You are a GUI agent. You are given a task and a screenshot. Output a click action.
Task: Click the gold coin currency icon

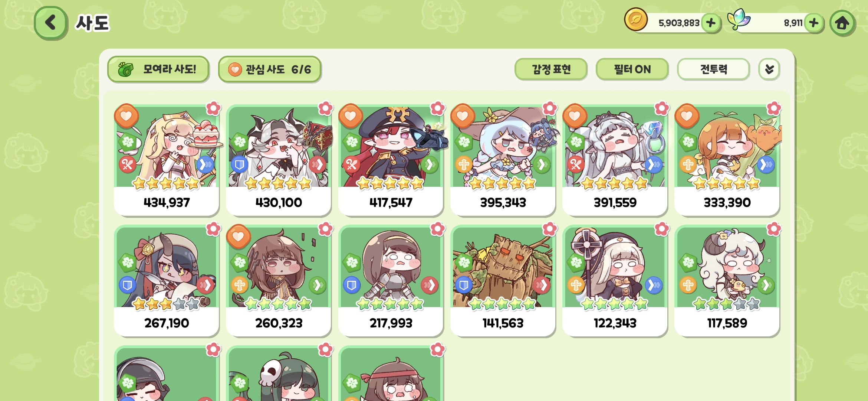pyautogui.click(x=636, y=19)
